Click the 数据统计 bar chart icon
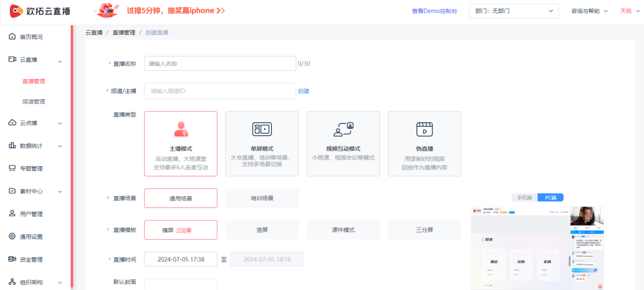644x290 pixels. coord(12,146)
